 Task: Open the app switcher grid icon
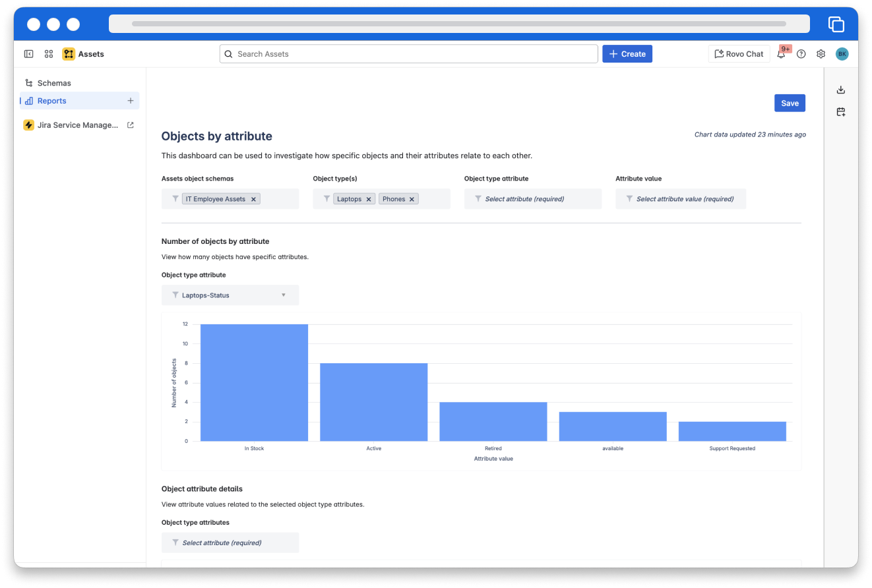tap(49, 54)
